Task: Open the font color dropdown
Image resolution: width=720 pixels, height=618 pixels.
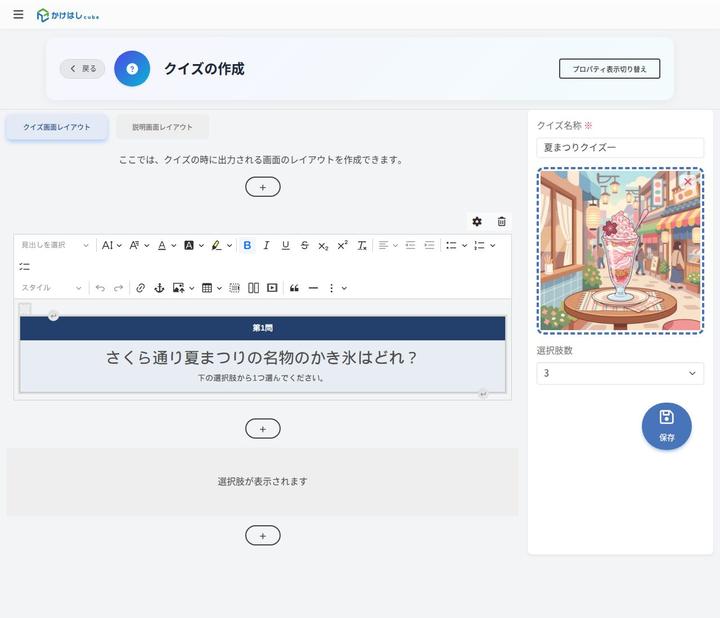Action: (x=167, y=245)
